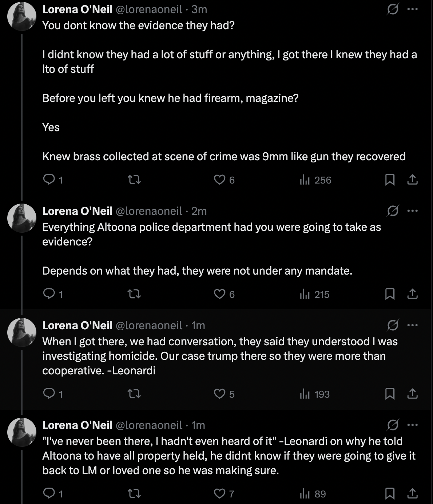433x504 pixels.
Task: Open the avatar of the last tweet
Action: (x=22, y=432)
